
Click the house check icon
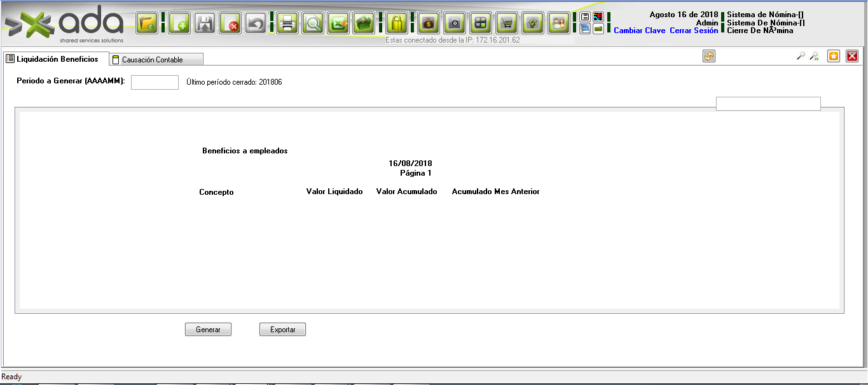(x=533, y=24)
